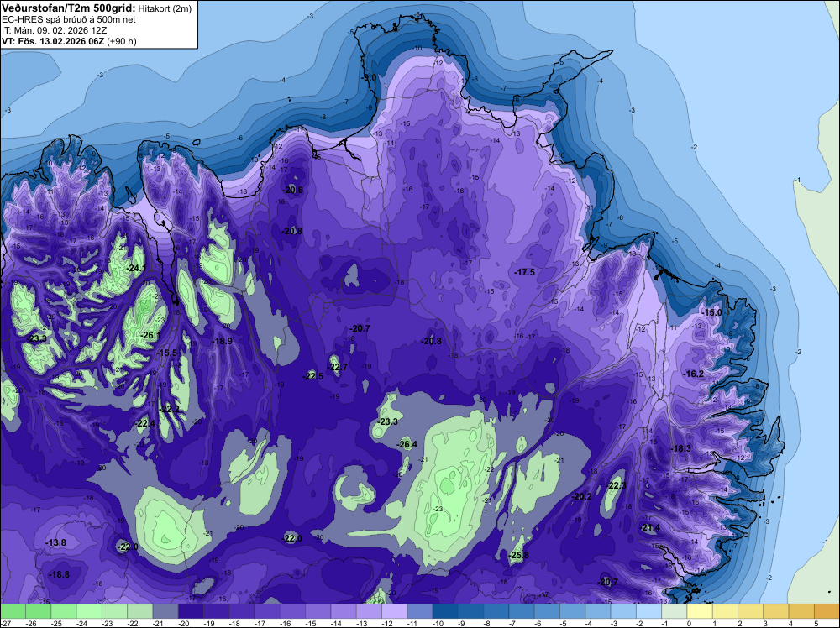
Task: Click the dark indigo legend swatch labeled -20
Action: coord(191,611)
